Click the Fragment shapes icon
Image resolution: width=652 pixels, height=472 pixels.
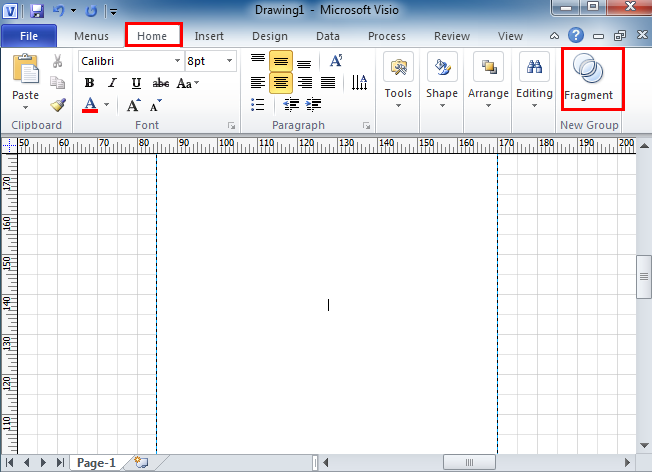(x=588, y=69)
